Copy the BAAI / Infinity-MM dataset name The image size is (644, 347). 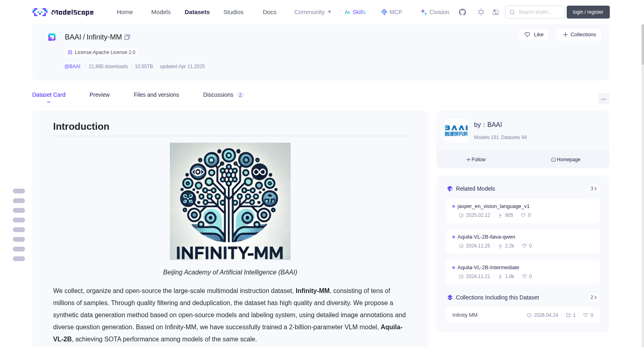point(127,37)
